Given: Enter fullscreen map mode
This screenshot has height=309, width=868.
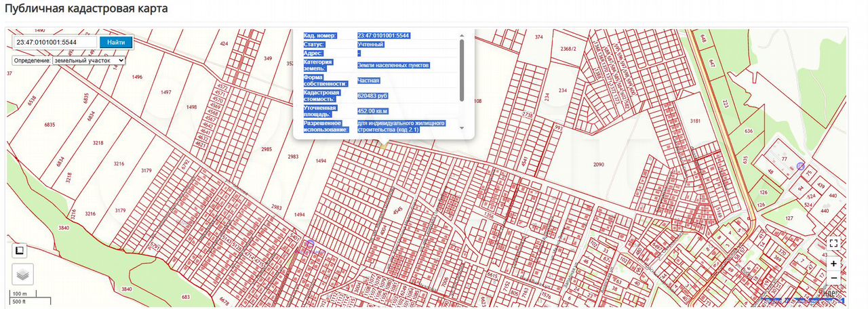Looking at the screenshot, I should (x=833, y=243).
